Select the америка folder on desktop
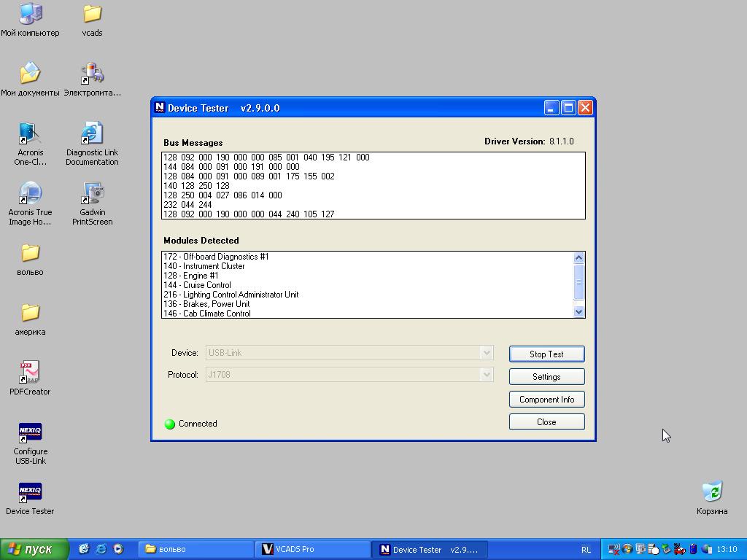Screen dimensions: 747x560 pyautogui.click(x=30, y=319)
